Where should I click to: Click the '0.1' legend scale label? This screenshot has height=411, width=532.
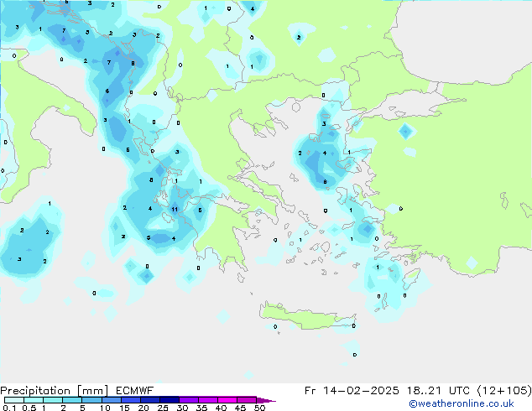[x=9, y=408]
